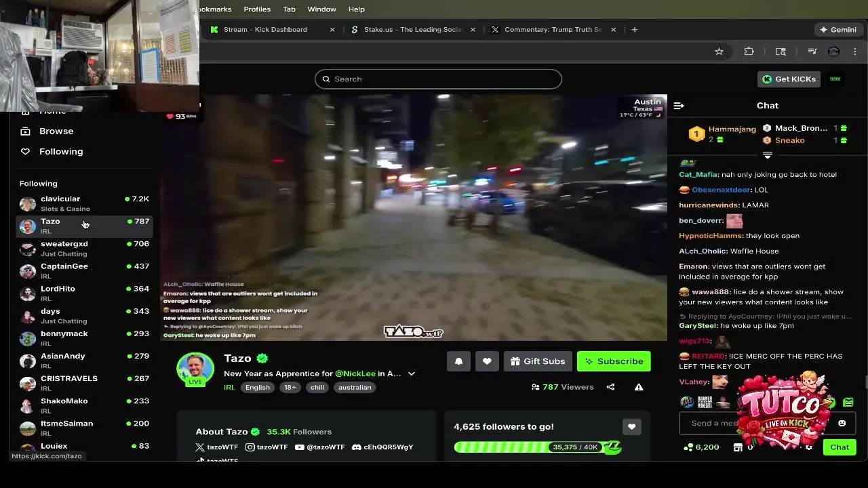Open Chrome extensions puzzle icon
The image size is (868, 488).
[x=749, y=52]
